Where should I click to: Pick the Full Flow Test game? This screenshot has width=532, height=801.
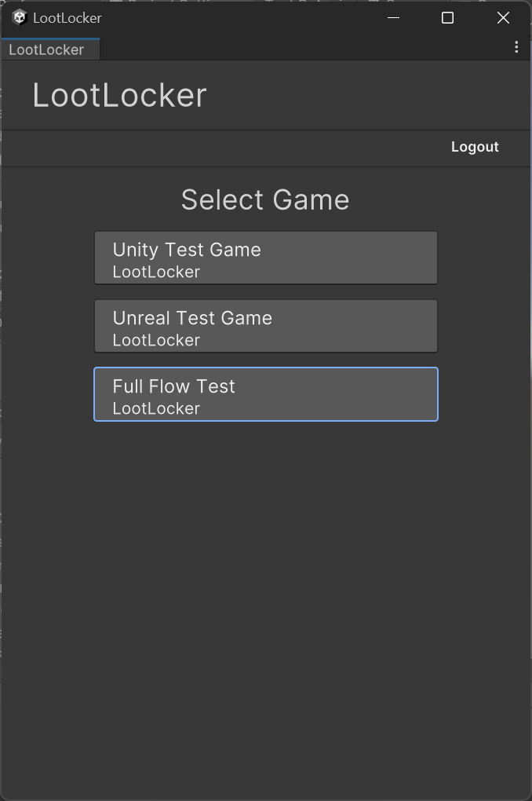(266, 394)
